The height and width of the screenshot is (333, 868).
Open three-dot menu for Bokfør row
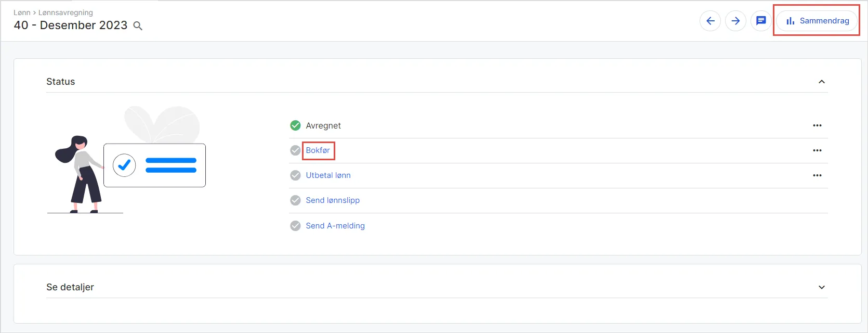click(817, 150)
